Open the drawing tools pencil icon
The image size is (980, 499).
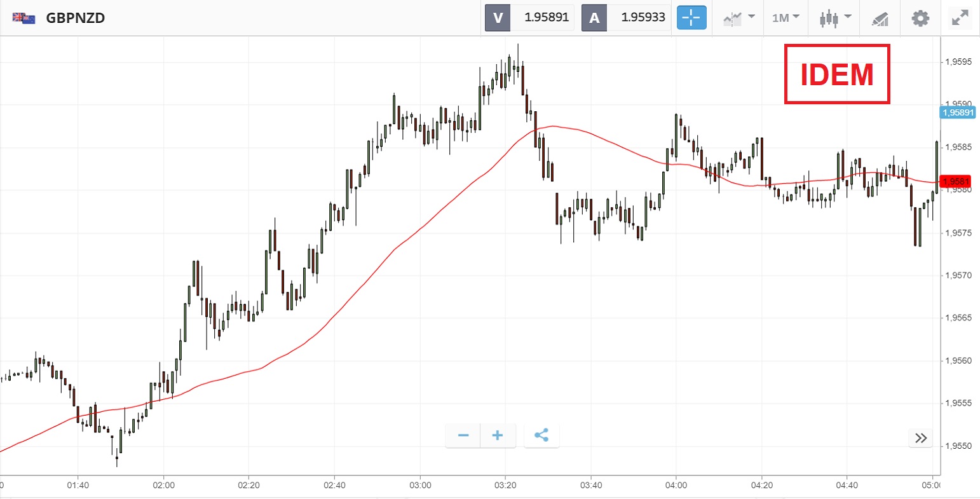coord(880,18)
